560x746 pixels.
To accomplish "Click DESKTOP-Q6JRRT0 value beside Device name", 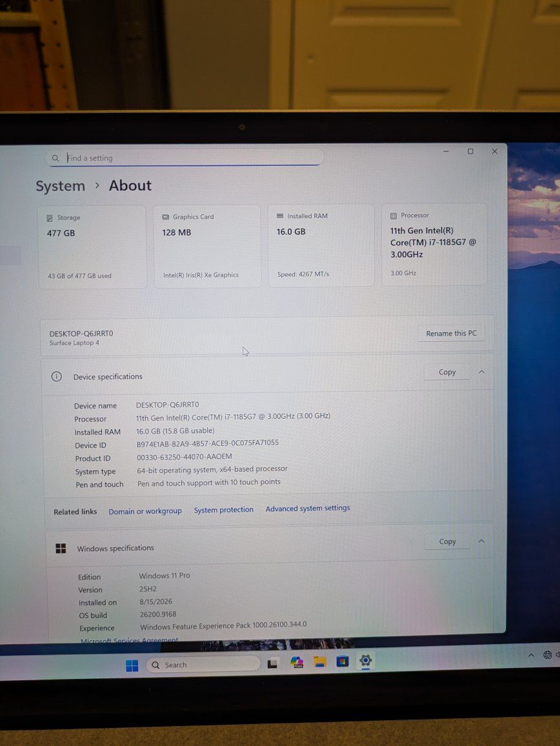I will pos(168,405).
